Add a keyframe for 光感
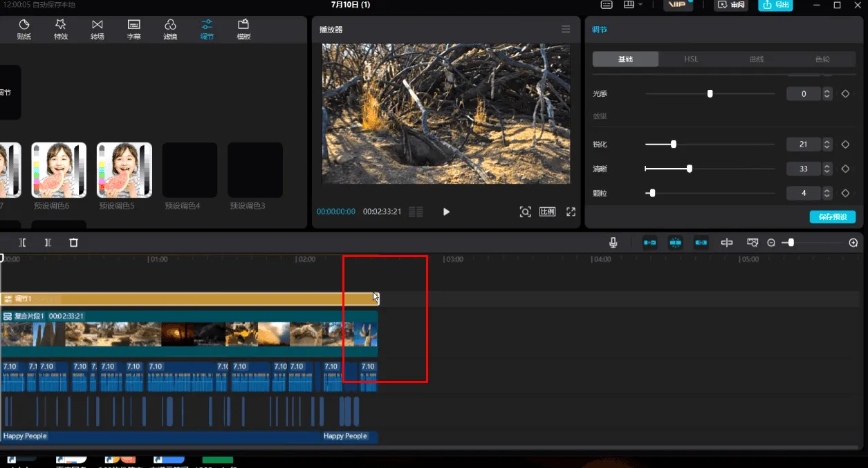Viewport: 868px width, 468px height. 845,93
